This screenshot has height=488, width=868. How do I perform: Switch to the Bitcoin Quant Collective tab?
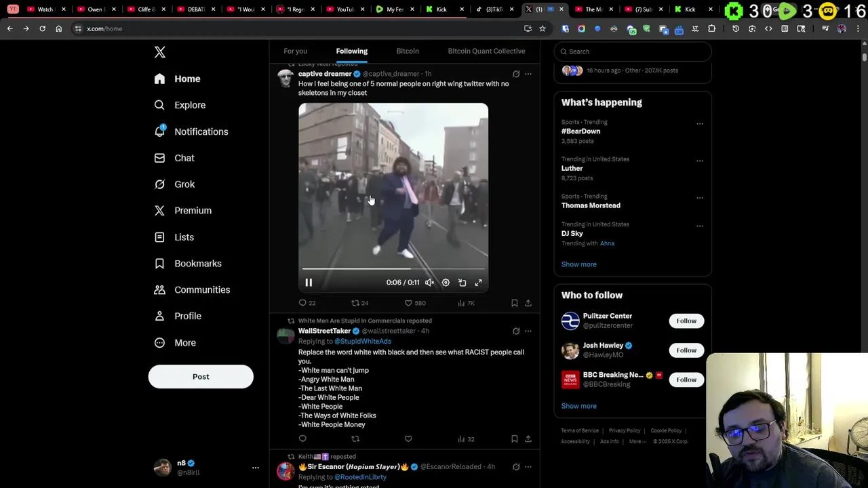(486, 51)
